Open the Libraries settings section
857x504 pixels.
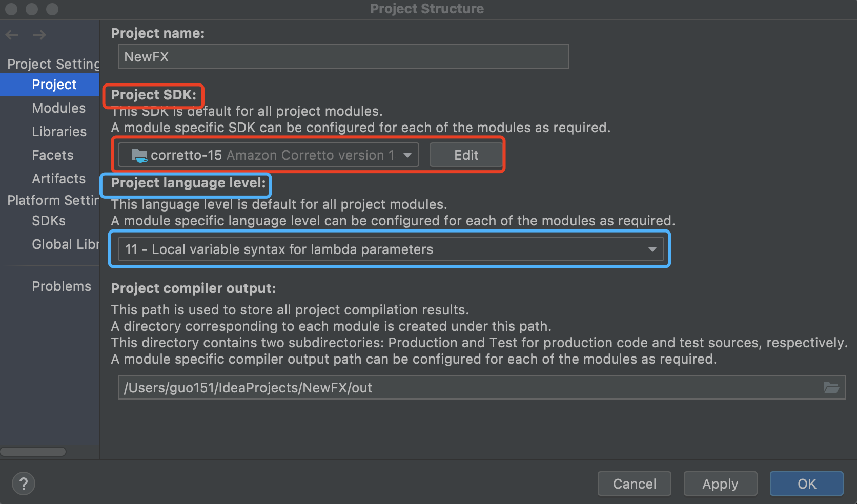click(59, 132)
